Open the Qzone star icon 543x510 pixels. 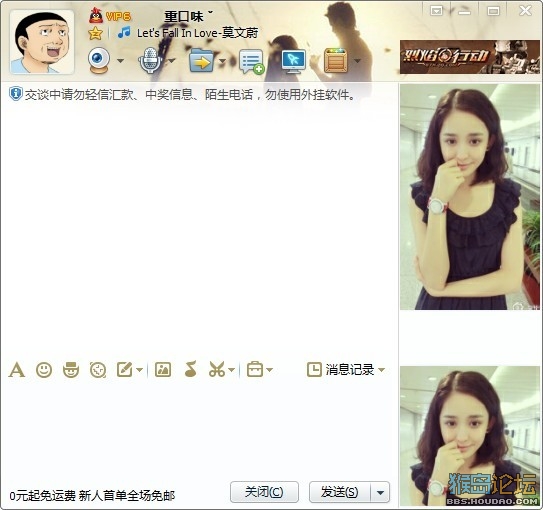point(95,33)
